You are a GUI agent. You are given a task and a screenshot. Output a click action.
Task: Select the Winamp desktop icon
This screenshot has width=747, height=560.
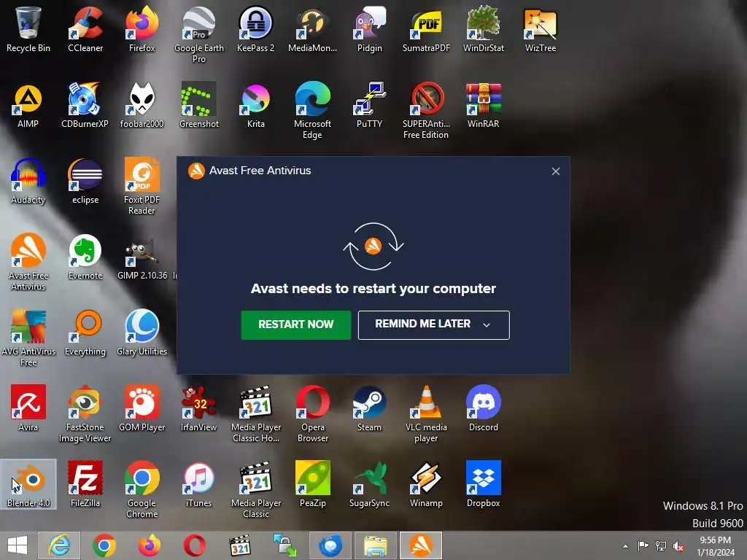[426, 484]
